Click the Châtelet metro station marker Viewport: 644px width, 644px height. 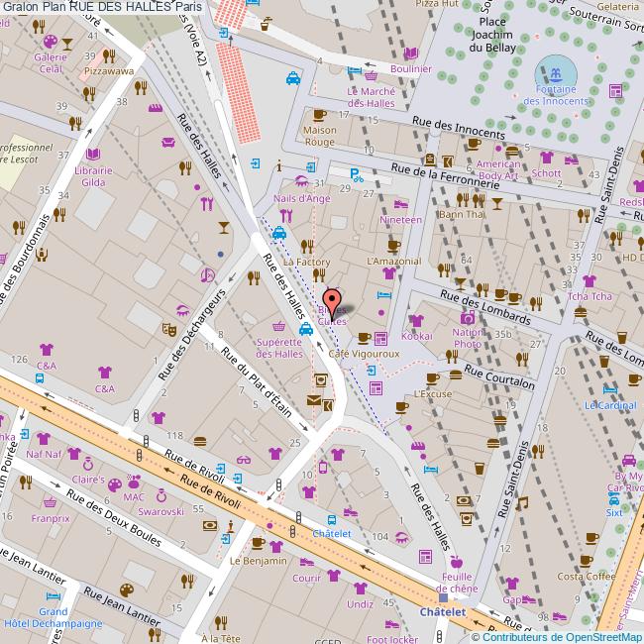point(443,597)
